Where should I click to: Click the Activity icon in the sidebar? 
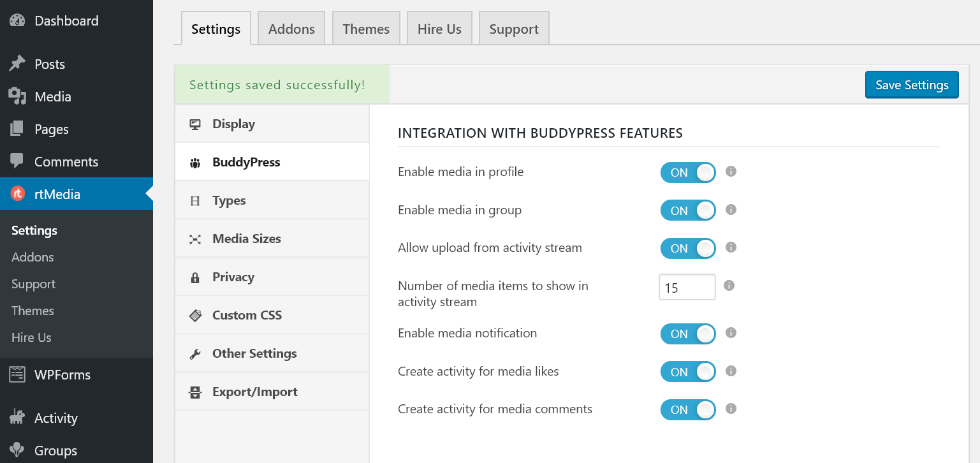[x=17, y=418]
